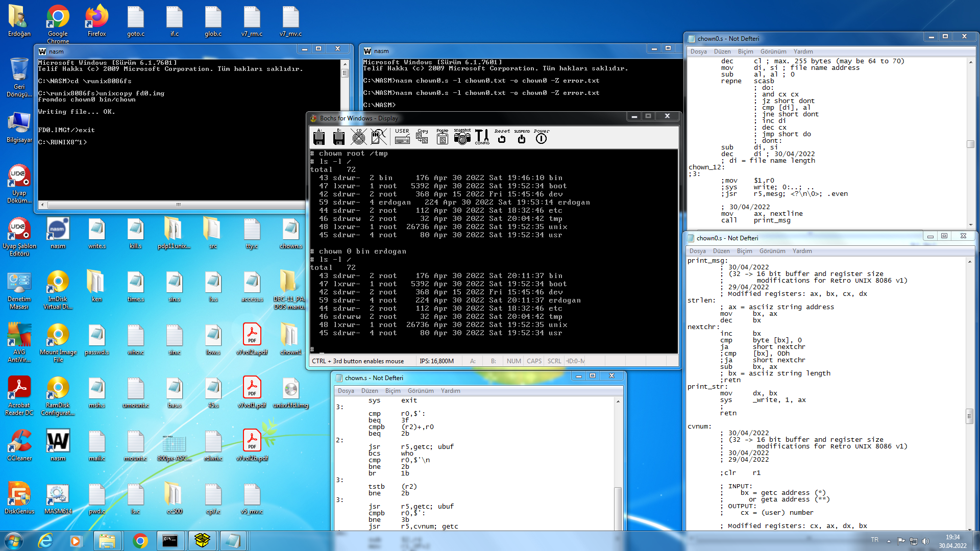Image resolution: width=980 pixels, height=551 pixels.
Task: Open Windows Start button on taskbar
Action: coord(14,540)
